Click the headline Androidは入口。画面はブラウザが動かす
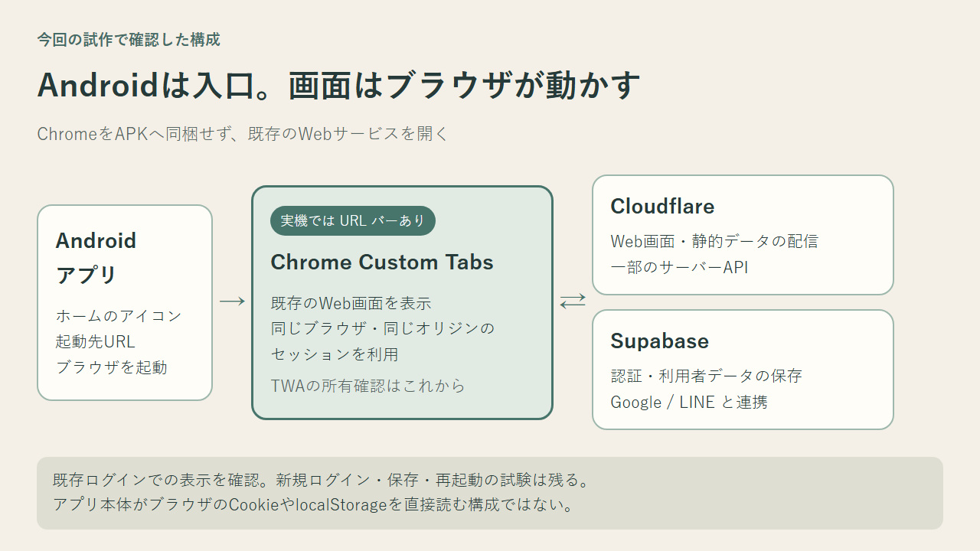980x551 pixels. pyautogui.click(x=338, y=86)
